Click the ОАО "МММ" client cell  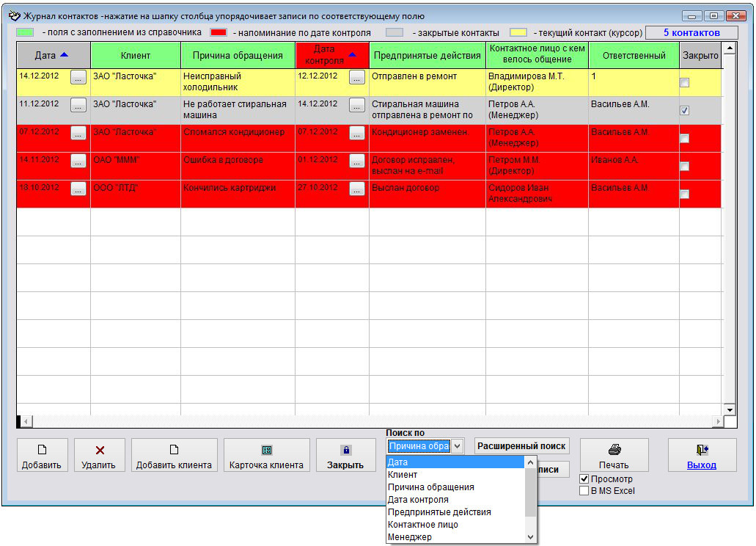pyautogui.click(x=136, y=167)
